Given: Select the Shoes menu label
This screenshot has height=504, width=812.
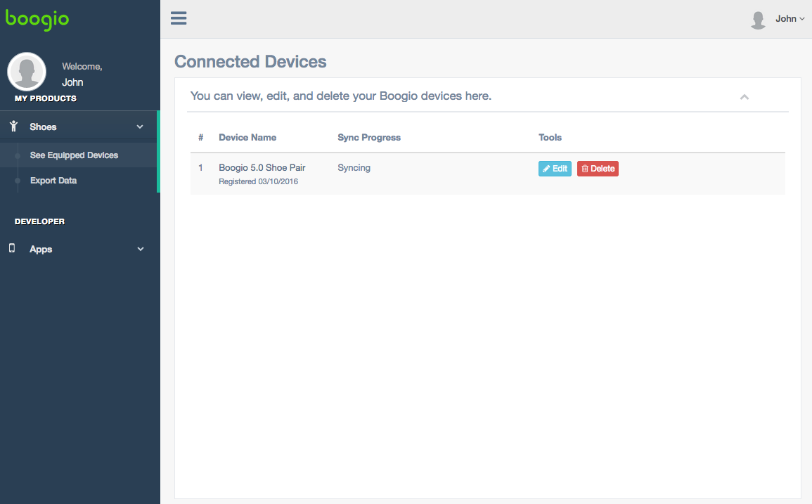Looking at the screenshot, I should tap(43, 127).
